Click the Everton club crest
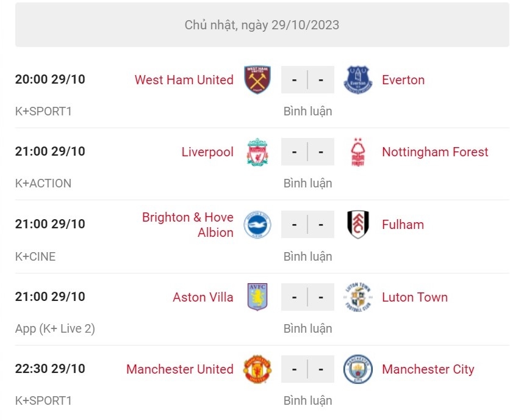The height and width of the screenshot is (420, 510). [357, 80]
